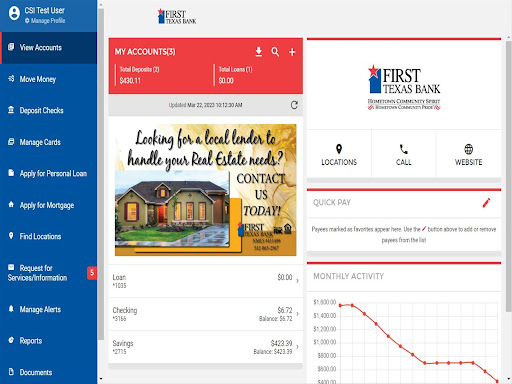Expand Savings account chevron
This screenshot has height=384, width=512.
297,347
